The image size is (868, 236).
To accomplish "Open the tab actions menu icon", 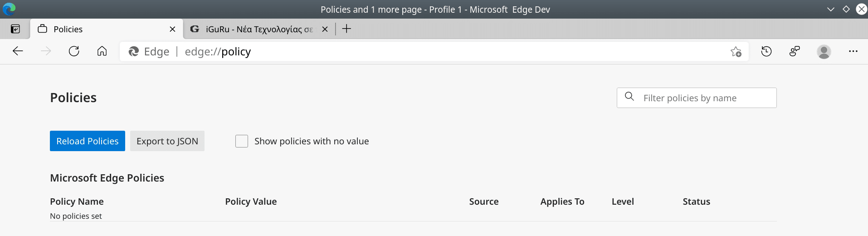I will pos(15,29).
